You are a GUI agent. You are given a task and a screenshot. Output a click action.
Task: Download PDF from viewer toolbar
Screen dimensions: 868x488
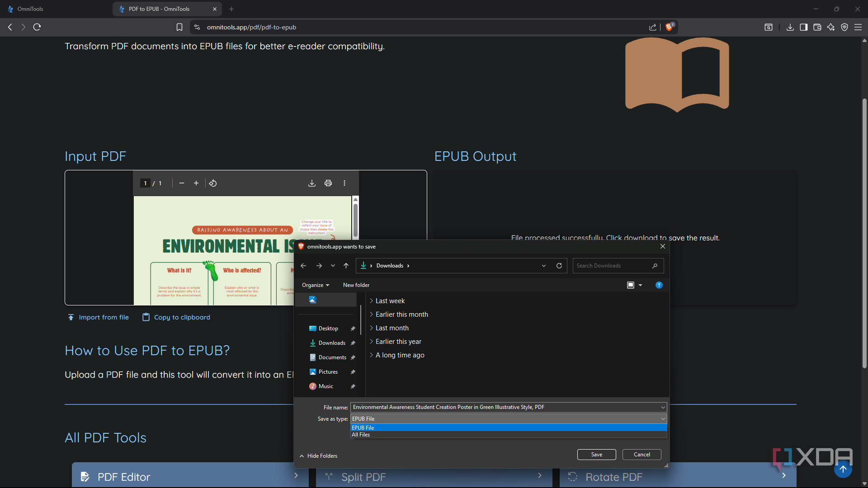(312, 183)
